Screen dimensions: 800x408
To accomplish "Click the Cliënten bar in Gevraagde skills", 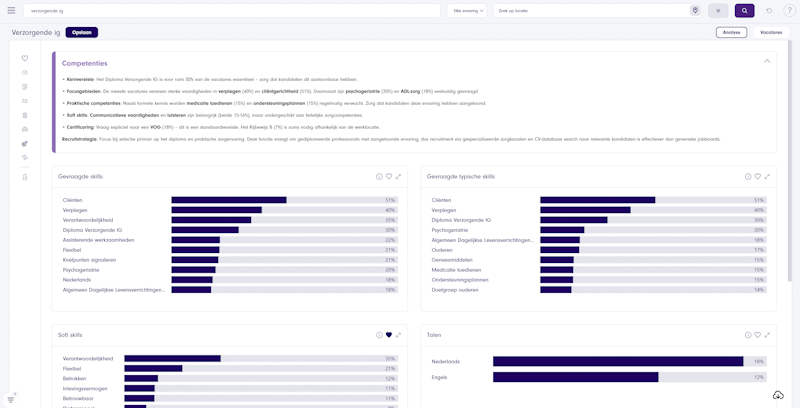I will (x=228, y=200).
